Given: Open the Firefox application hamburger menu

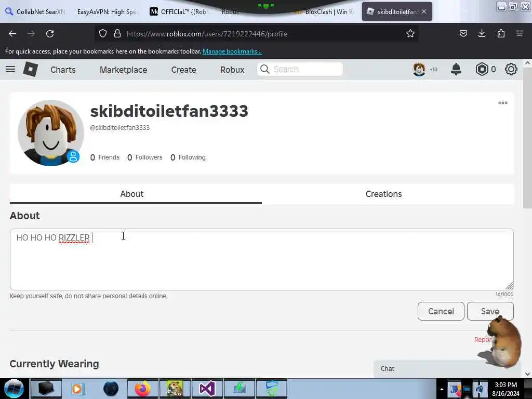Looking at the screenshot, I should click(520, 33).
